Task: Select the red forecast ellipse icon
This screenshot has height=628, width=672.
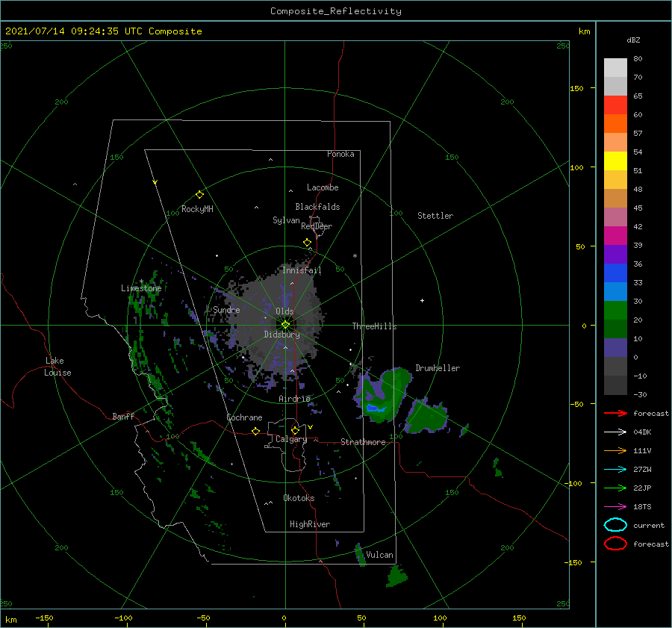Action: point(615,544)
